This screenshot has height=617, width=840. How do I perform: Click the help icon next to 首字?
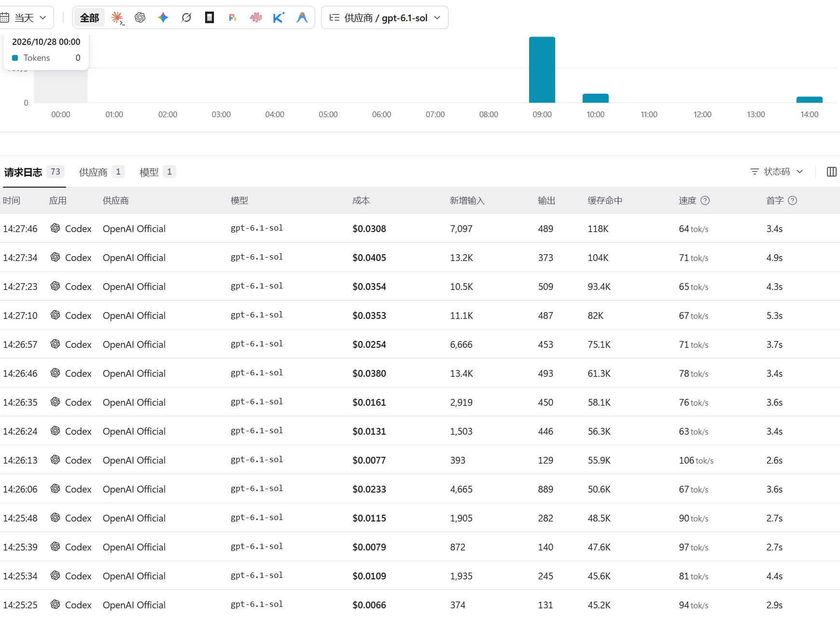(792, 201)
